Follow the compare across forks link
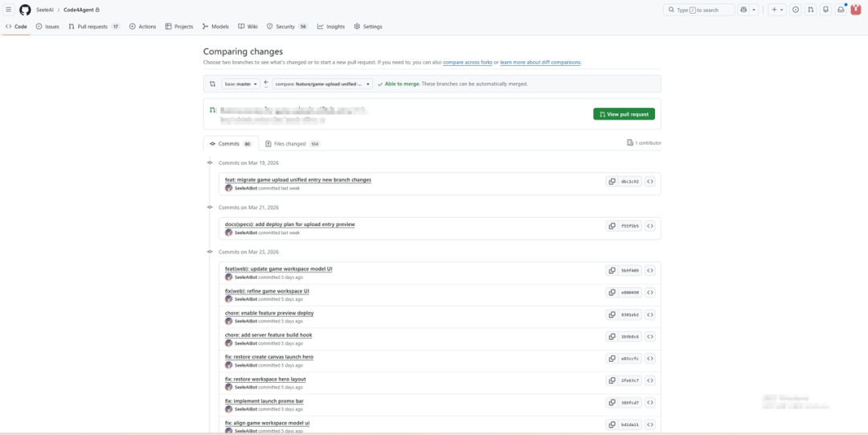The image size is (868, 435). tap(468, 62)
